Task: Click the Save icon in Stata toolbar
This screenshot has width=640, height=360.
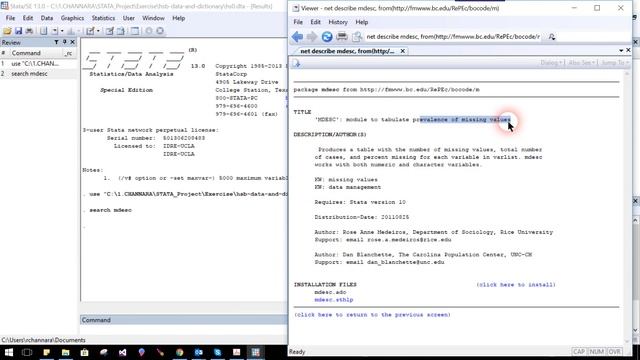Action: pyautogui.click(x=18, y=31)
